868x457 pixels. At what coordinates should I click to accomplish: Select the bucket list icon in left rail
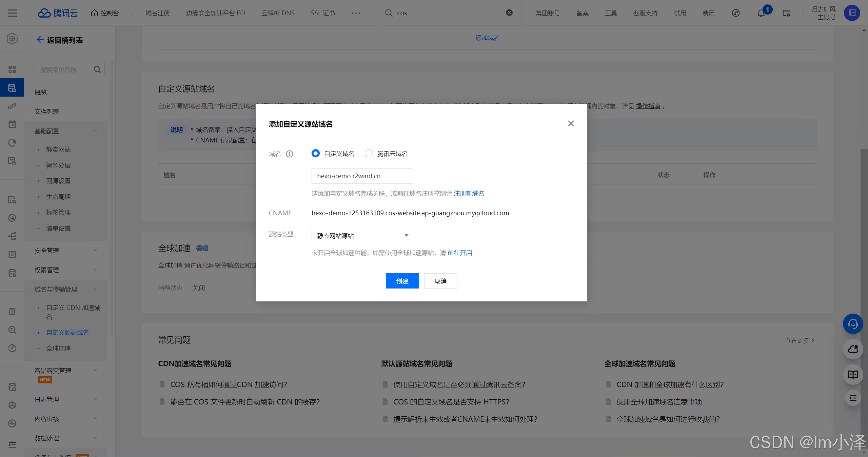pyautogui.click(x=12, y=88)
